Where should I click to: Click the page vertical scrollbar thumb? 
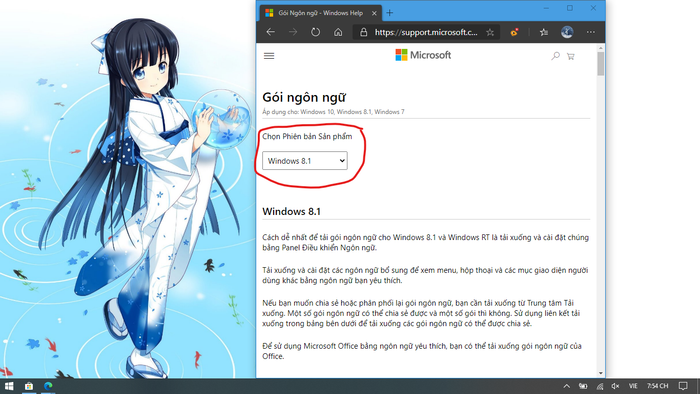(600, 63)
